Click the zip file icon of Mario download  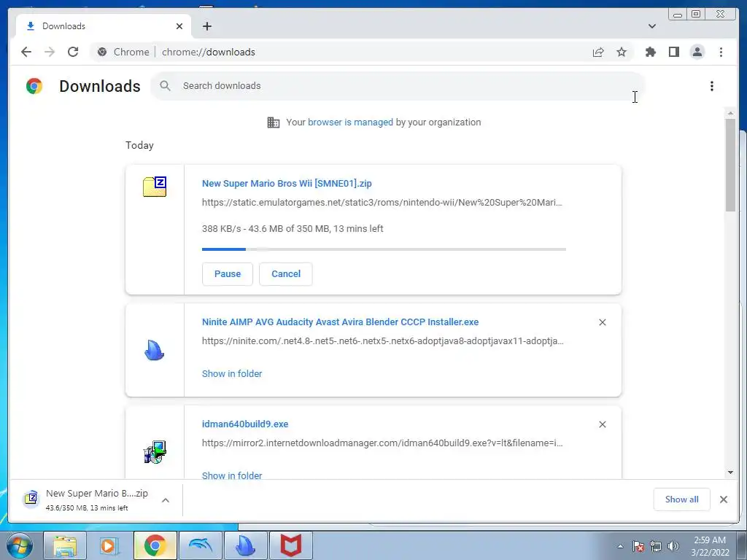155,187
